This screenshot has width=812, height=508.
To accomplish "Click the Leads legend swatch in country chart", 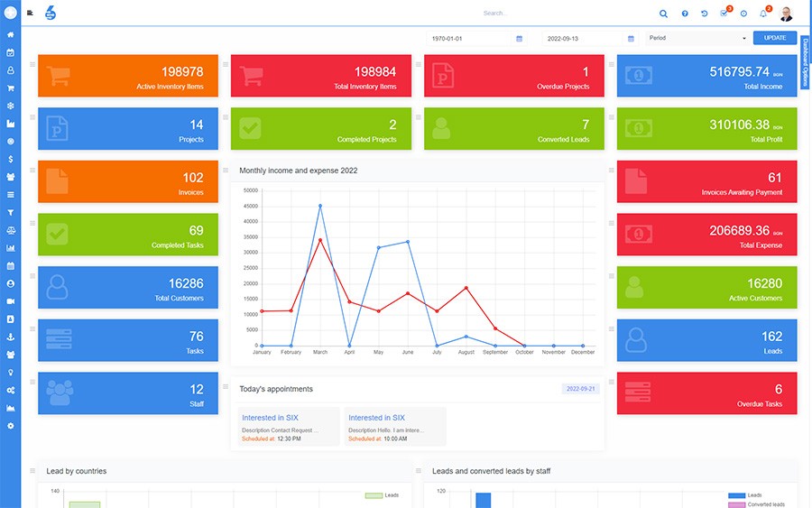I will click(374, 495).
